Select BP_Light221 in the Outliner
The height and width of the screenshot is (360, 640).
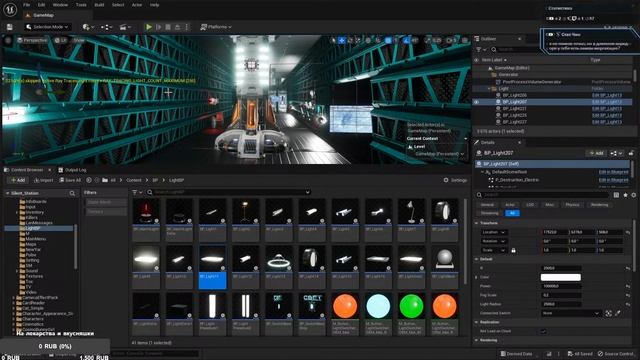coord(514,109)
